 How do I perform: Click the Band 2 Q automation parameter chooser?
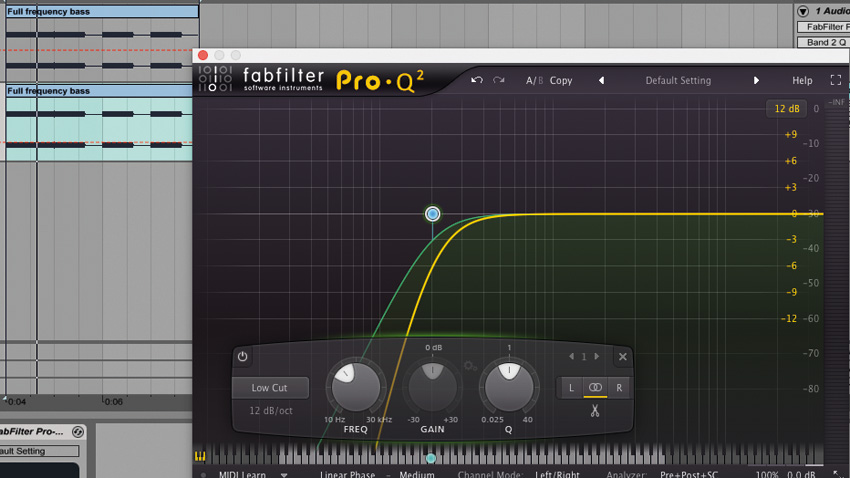[823, 42]
